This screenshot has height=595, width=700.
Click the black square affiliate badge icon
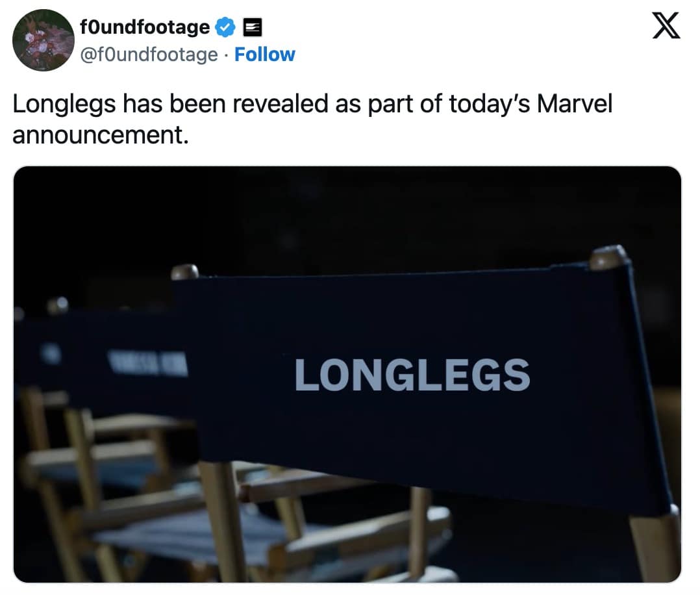(x=252, y=27)
